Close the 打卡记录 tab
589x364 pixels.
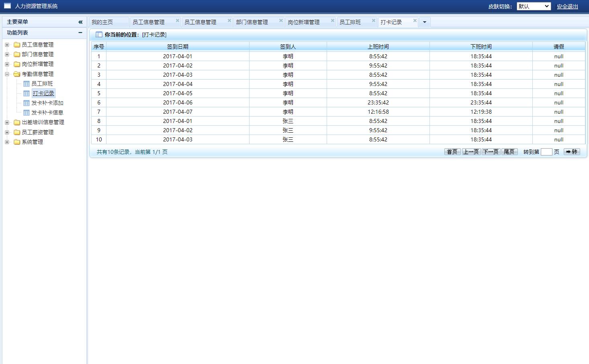click(415, 20)
